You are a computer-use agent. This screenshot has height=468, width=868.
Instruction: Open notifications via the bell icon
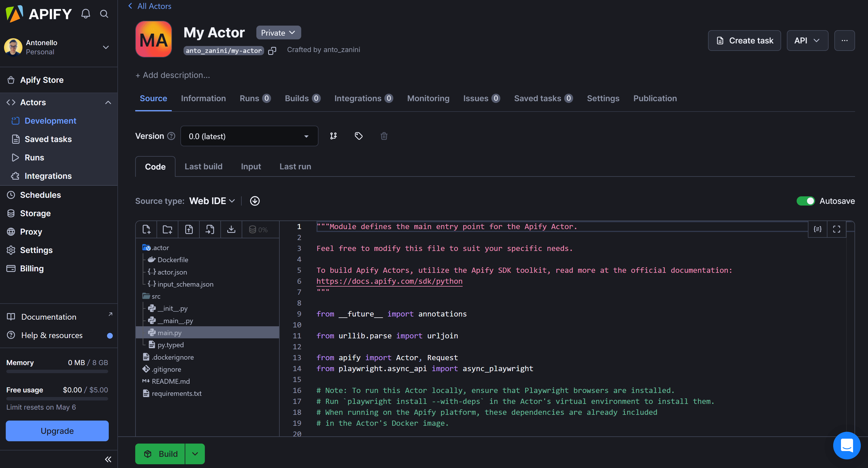click(85, 14)
